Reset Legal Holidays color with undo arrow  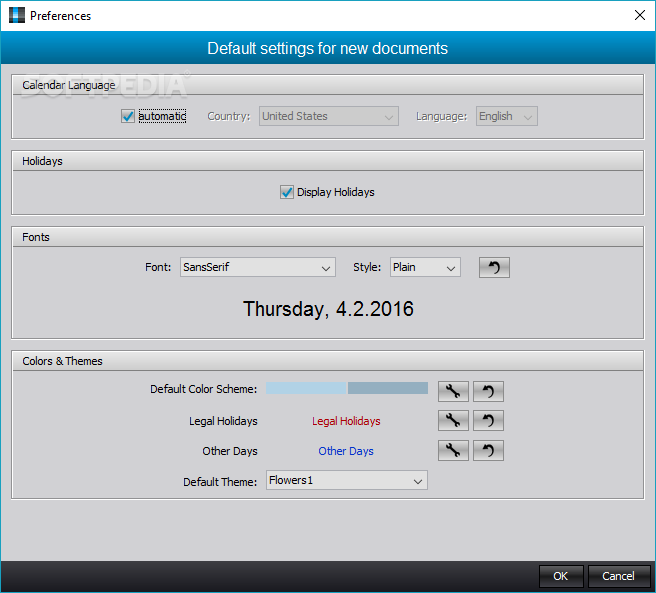pyautogui.click(x=488, y=421)
